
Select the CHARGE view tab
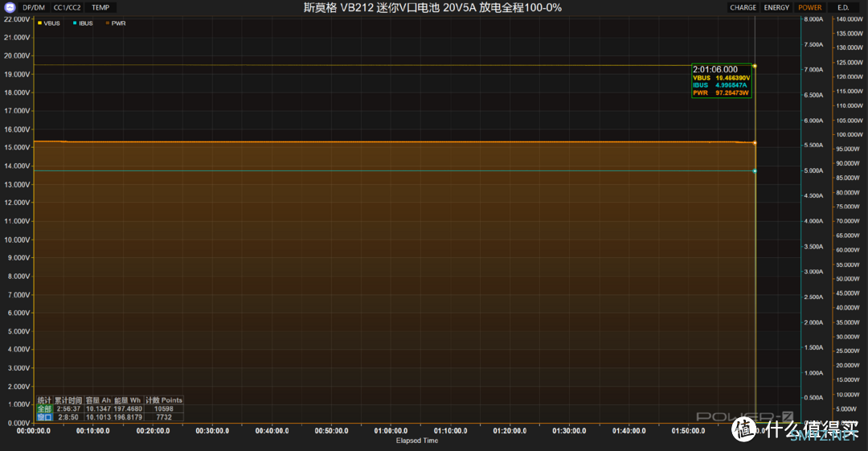743,8
